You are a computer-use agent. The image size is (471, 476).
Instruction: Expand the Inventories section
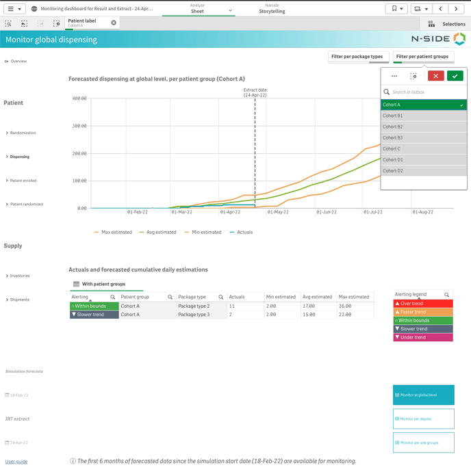(19, 276)
